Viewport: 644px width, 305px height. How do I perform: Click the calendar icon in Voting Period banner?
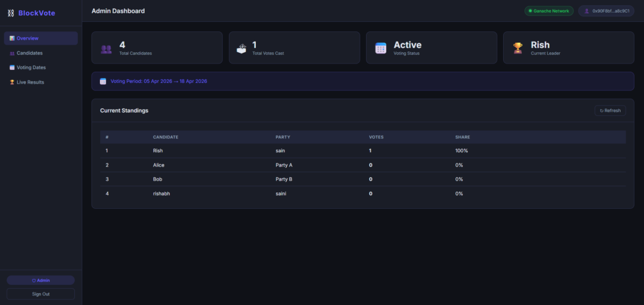pyautogui.click(x=103, y=81)
